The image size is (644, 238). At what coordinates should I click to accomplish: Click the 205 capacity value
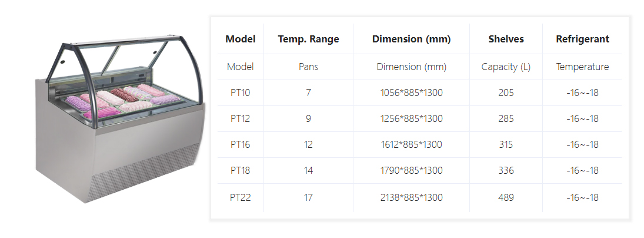click(506, 92)
